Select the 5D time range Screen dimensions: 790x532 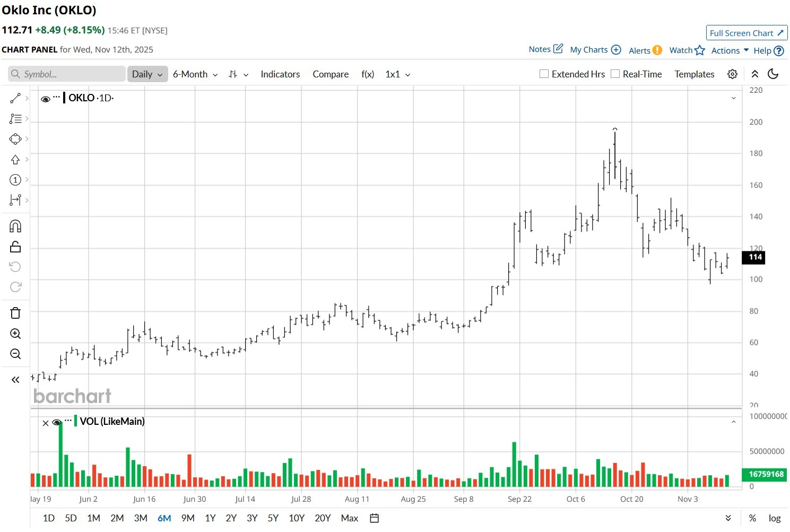[71, 518]
